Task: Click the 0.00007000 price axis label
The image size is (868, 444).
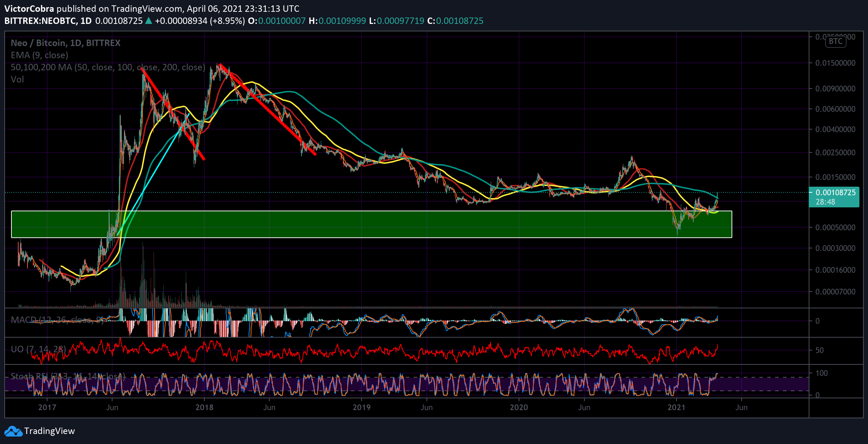Action: click(835, 292)
